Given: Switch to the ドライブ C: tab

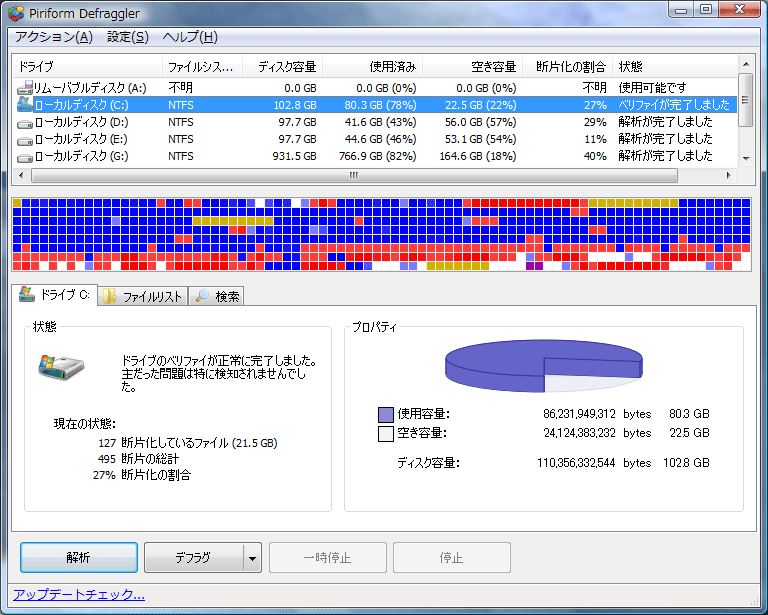Looking at the screenshot, I should tap(54, 294).
